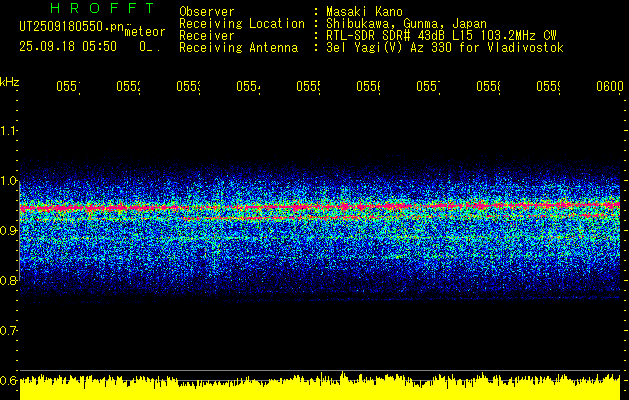This screenshot has width=629, height=400.
Task: Click the red carrier line in the spectrogram
Action: coord(320,207)
